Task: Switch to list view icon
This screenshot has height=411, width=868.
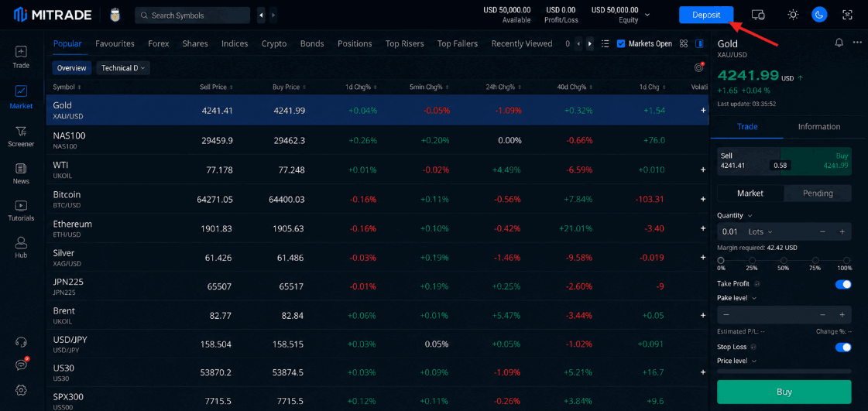Action: click(x=605, y=43)
